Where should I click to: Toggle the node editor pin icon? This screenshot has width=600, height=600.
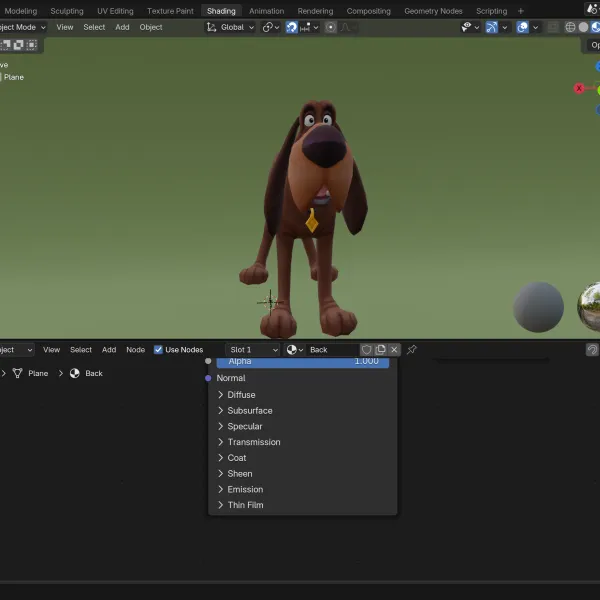(412, 350)
